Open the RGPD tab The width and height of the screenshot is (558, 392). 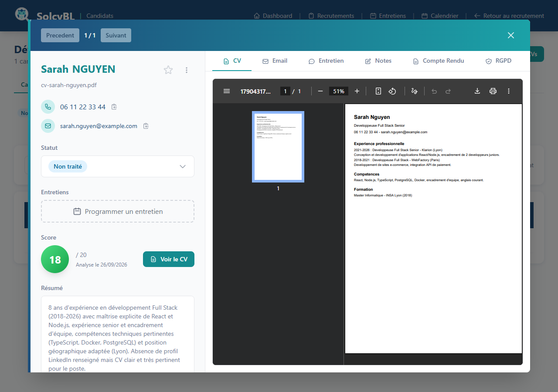pos(498,61)
